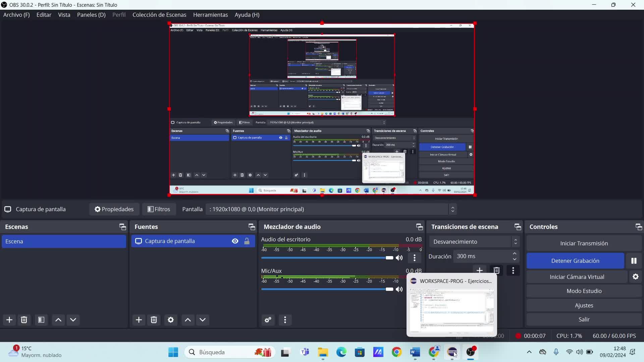
Task: Click the Ajustes button
Action: point(584,305)
